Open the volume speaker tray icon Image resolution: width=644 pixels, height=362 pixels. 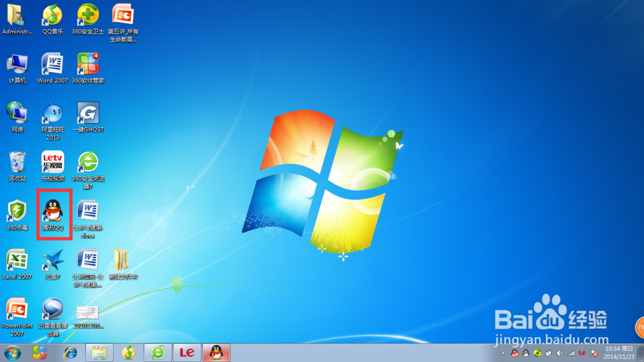560,353
